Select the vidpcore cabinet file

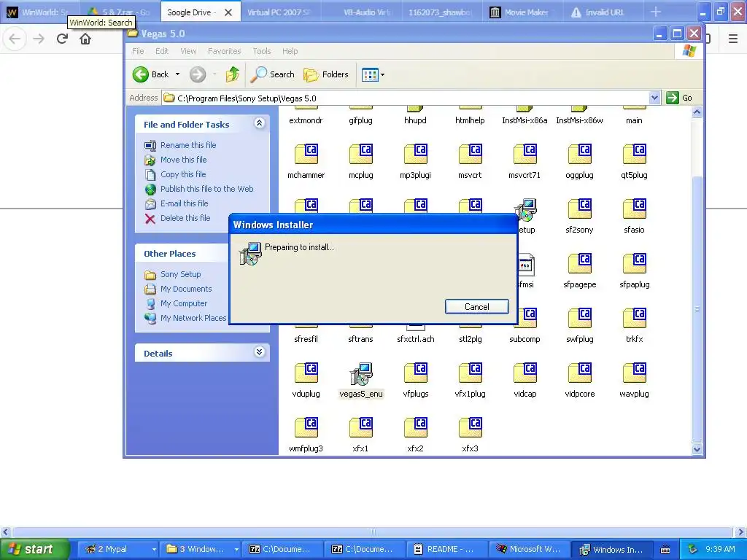click(580, 381)
